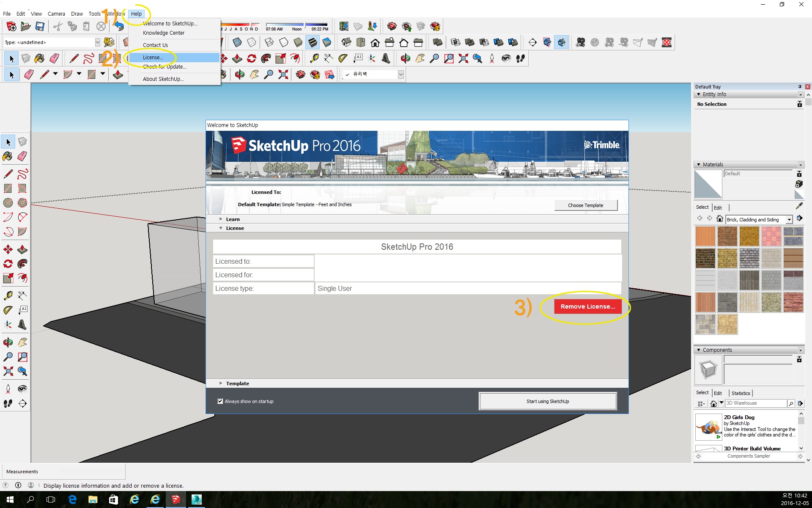Click the Zoom Window icon in toolbar
The height and width of the screenshot is (508, 812).
pyautogui.click(x=449, y=58)
